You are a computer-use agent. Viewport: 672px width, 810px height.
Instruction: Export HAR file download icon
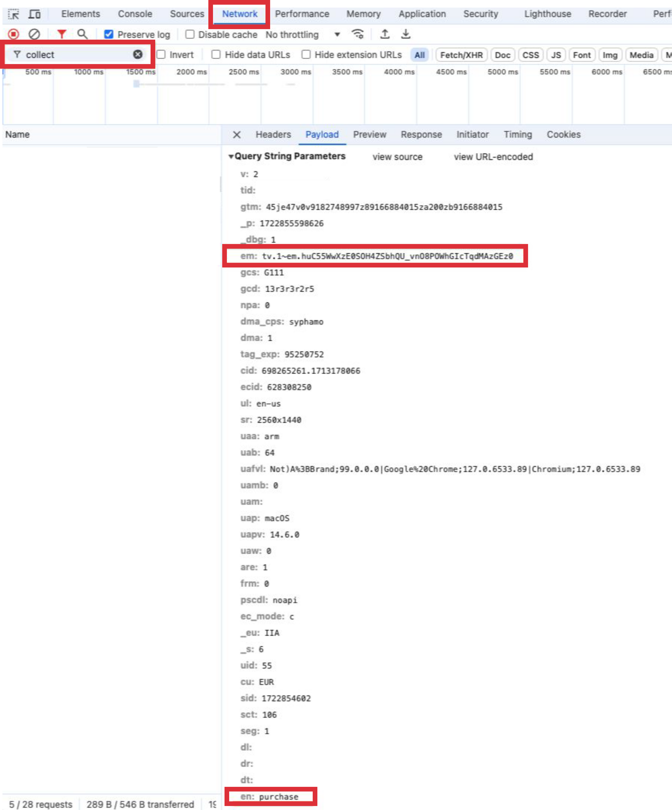coord(406,34)
